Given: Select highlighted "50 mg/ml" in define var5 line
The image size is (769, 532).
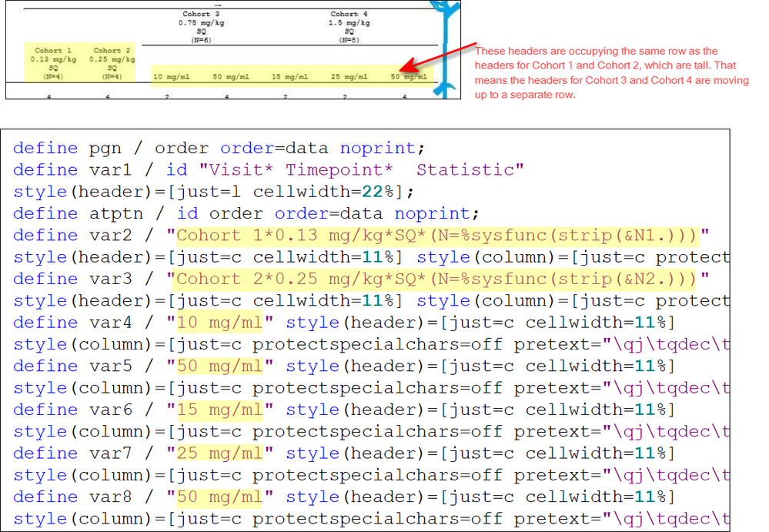Looking at the screenshot, I should point(219,366).
